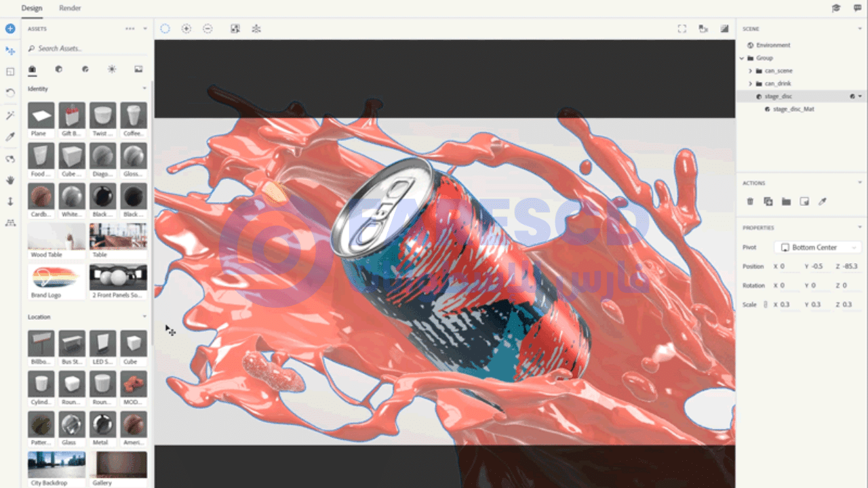The height and width of the screenshot is (488, 868).
Task: Choose the Gift Bag model thumbnail
Action: (x=72, y=116)
